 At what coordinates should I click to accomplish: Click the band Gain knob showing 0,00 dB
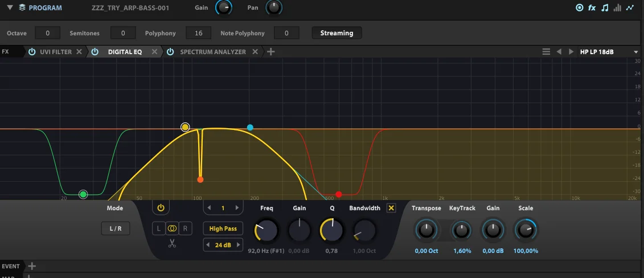pyautogui.click(x=300, y=230)
